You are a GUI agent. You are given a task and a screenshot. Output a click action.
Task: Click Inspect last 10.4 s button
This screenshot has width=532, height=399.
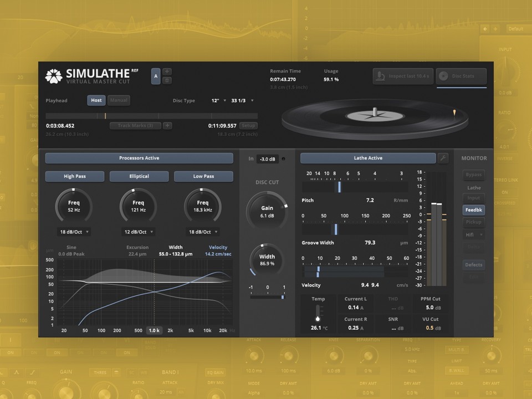pyautogui.click(x=403, y=76)
